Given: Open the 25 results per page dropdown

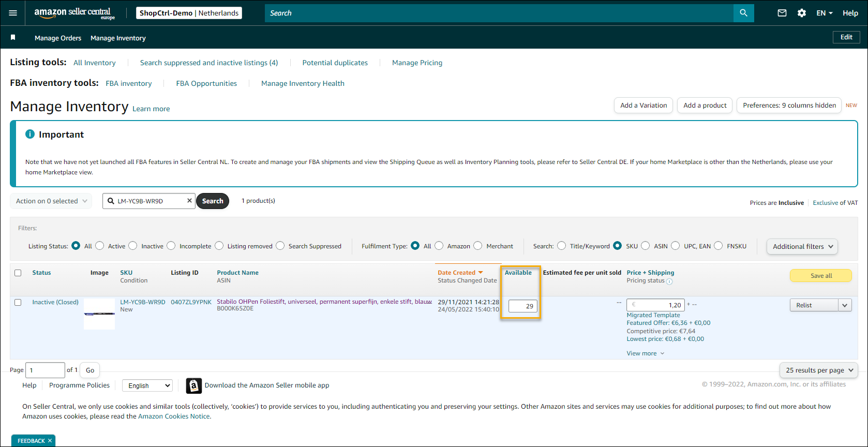Looking at the screenshot, I should [x=819, y=370].
